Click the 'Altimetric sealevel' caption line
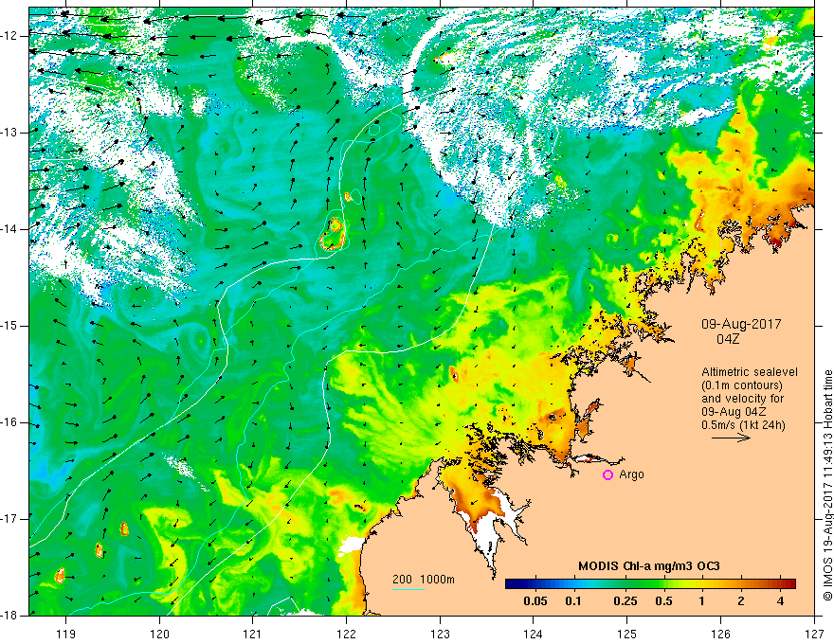The width and height of the screenshot is (834, 644). coord(750,372)
